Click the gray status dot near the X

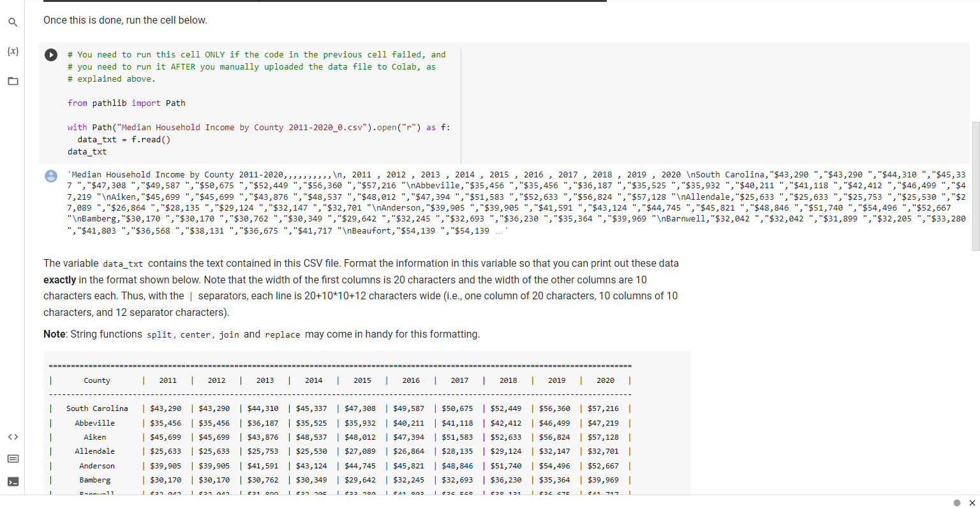tap(956, 503)
